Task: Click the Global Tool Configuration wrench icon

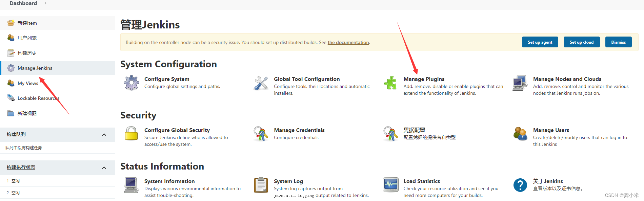Action: coord(261,83)
